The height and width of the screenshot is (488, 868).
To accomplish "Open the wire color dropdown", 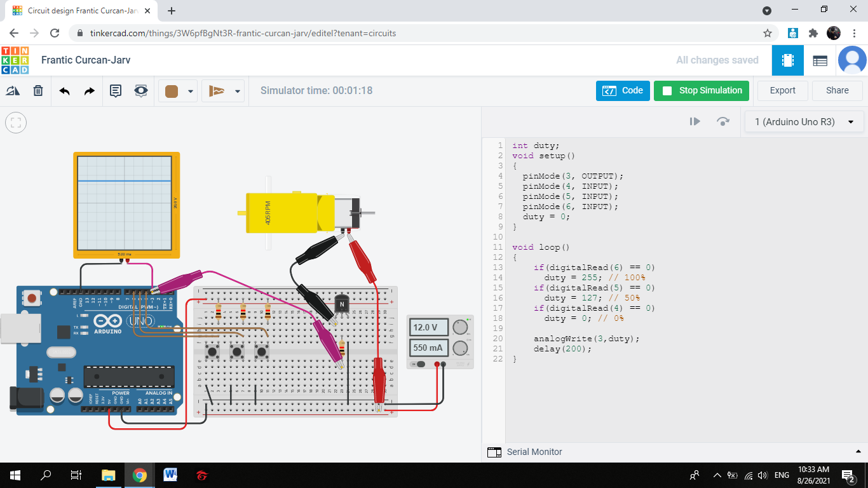I will click(178, 91).
